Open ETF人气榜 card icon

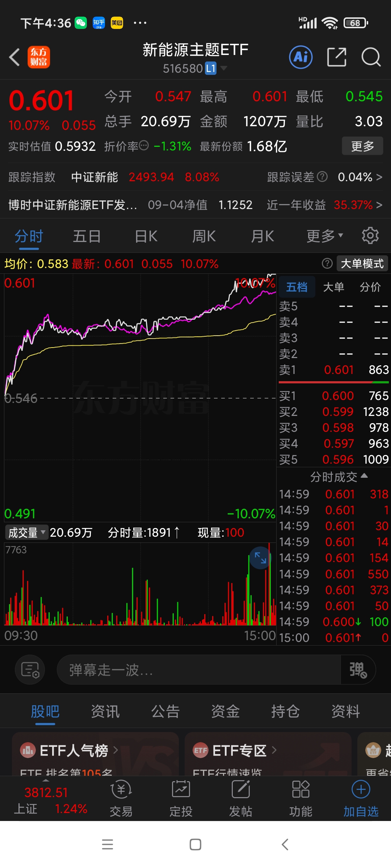point(28,751)
